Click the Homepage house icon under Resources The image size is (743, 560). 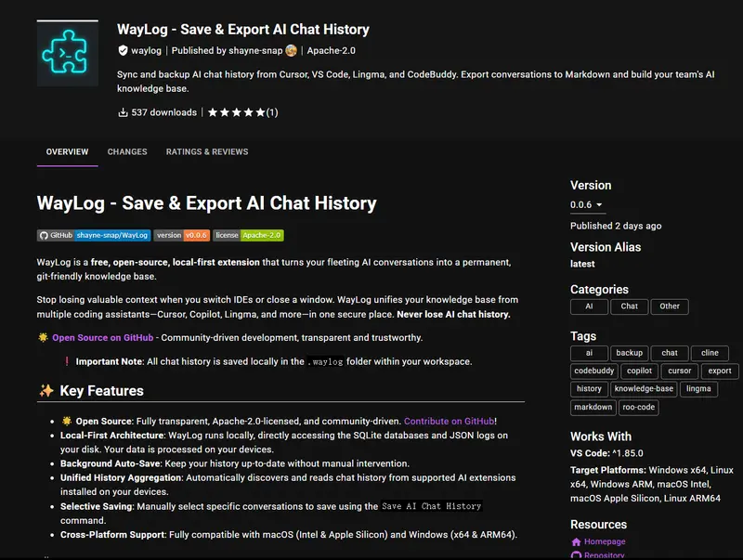point(576,541)
